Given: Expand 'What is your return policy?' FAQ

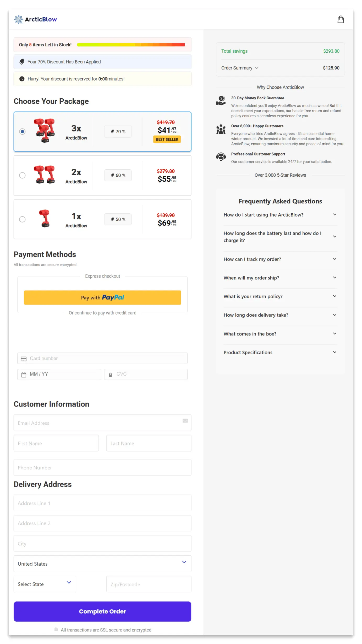Looking at the screenshot, I should pos(280,296).
